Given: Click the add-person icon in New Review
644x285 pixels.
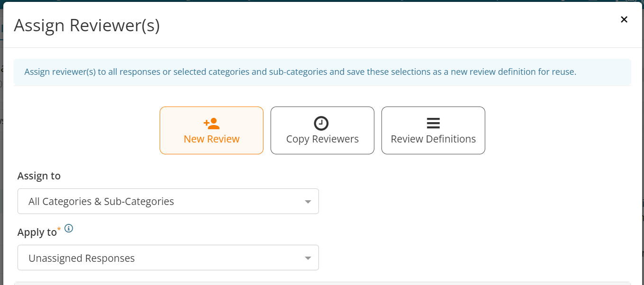Looking at the screenshot, I should coord(211,124).
